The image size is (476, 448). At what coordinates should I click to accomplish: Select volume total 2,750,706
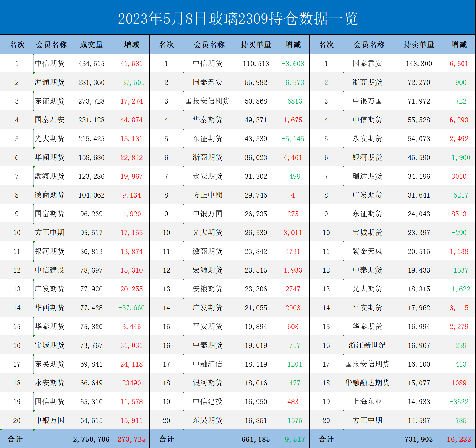click(x=92, y=439)
